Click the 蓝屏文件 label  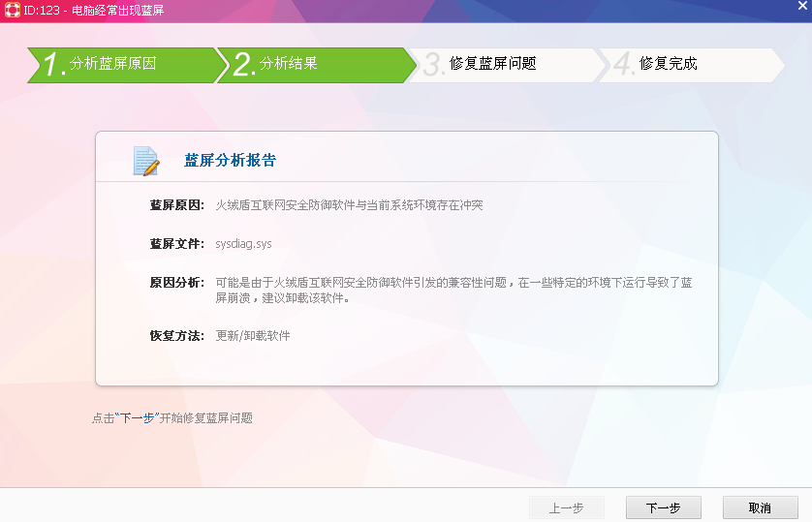click(x=176, y=244)
